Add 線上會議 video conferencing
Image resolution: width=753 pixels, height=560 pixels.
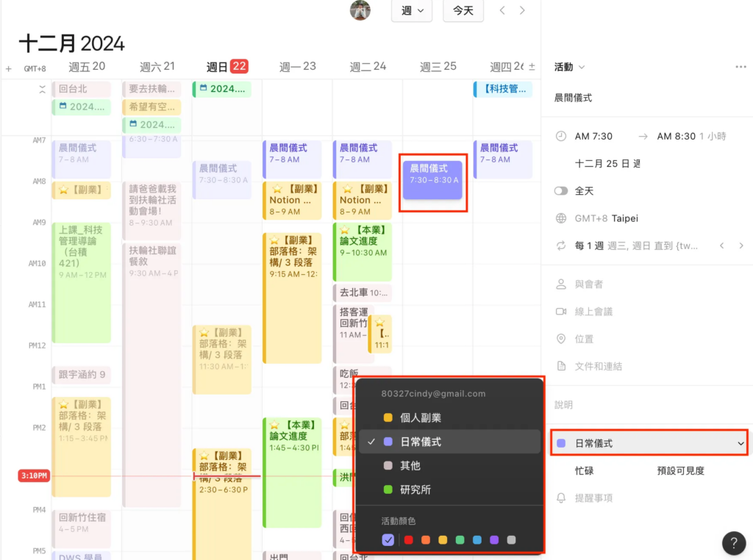tap(593, 312)
